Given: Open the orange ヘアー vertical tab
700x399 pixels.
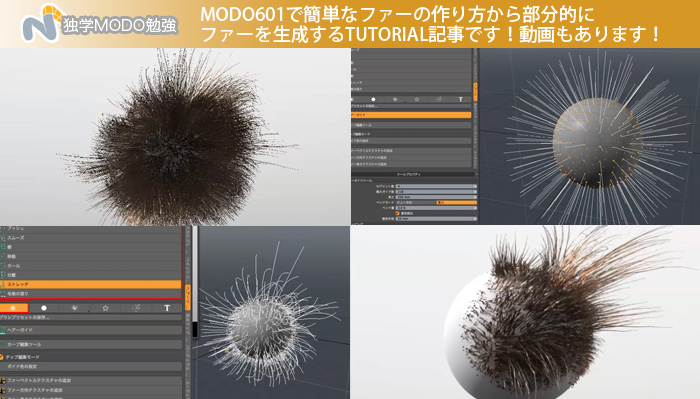Looking at the screenshot, I should coord(188,297).
